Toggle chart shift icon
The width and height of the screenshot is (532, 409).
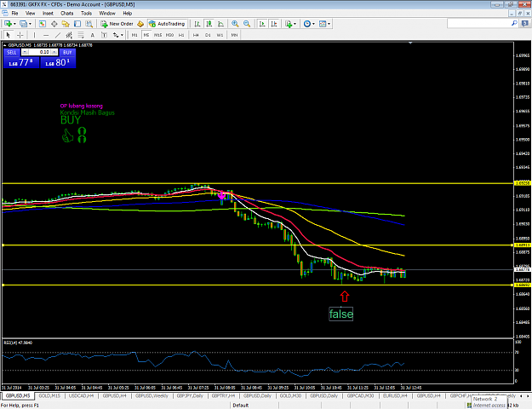[274, 24]
